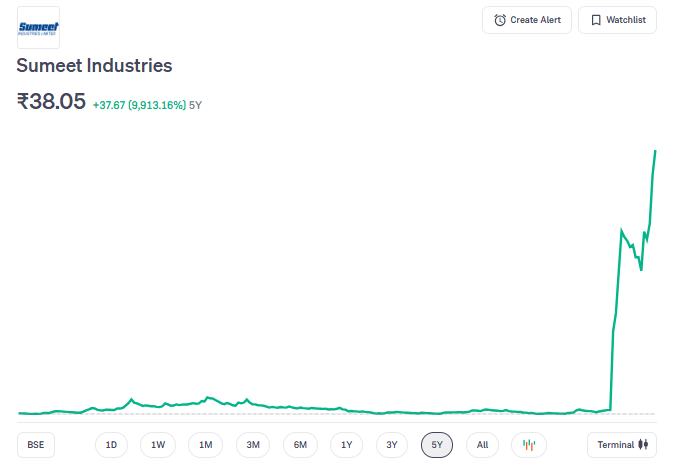Add stock via bookmark Watchlist button

pos(617,20)
